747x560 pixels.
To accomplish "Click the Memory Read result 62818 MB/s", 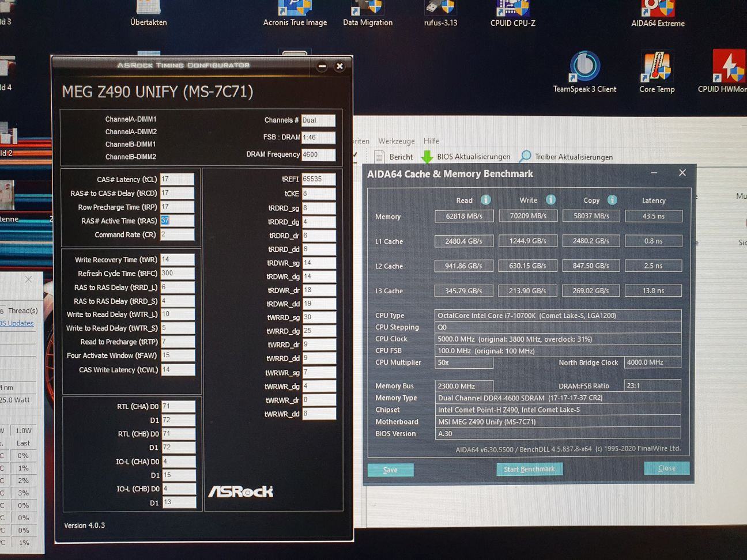I will pyautogui.click(x=463, y=216).
